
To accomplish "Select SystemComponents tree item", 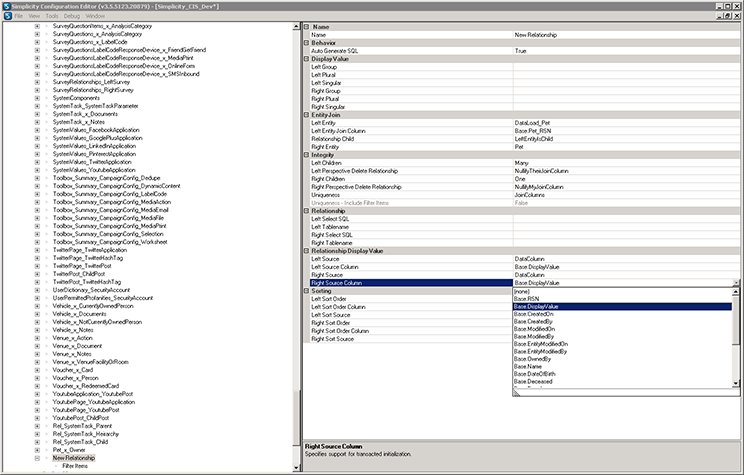I will (76, 98).
